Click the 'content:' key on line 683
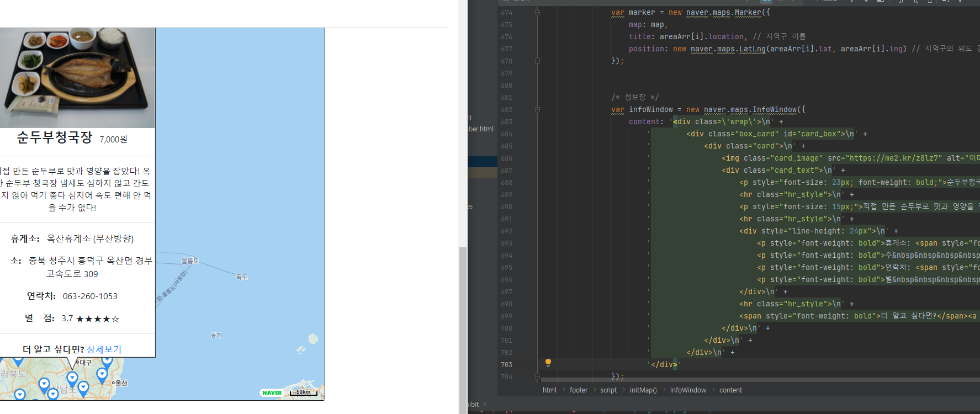This screenshot has width=980, height=414. (x=646, y=122)
